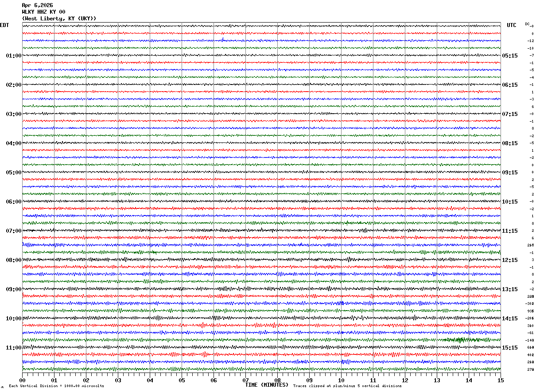Click the 13:15 UTC time label
Screen dimensions: 536x392
click(x=510, y=289)
